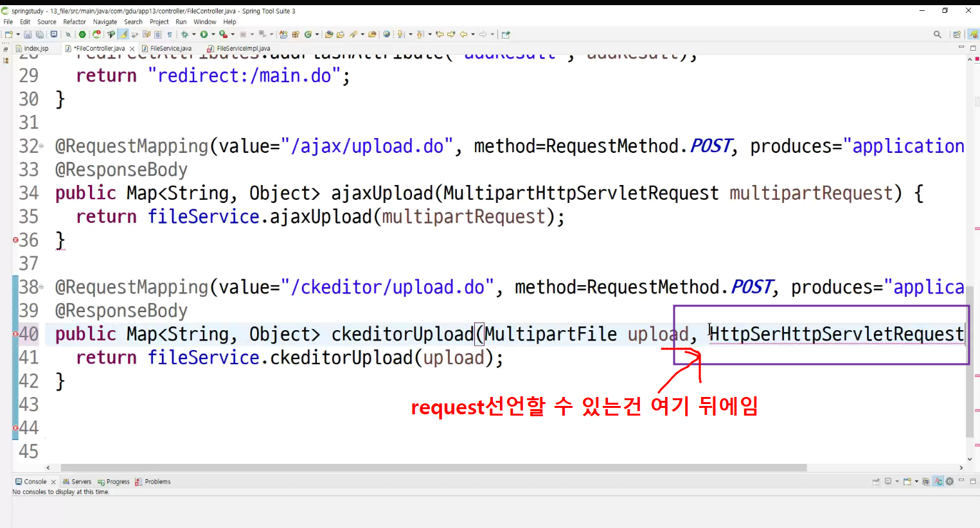The image size is (980, 528).
Task: Click the New Java Package icon
Action: coord(296,35)
